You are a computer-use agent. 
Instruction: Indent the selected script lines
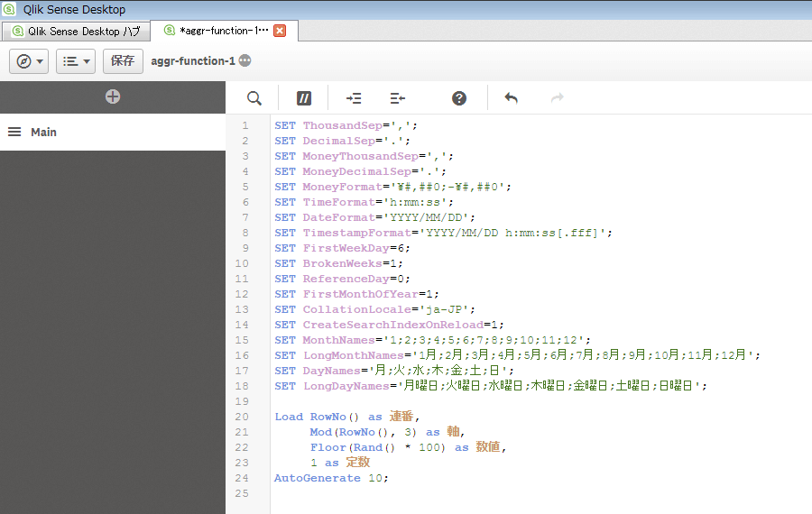(x=354, y=98)
